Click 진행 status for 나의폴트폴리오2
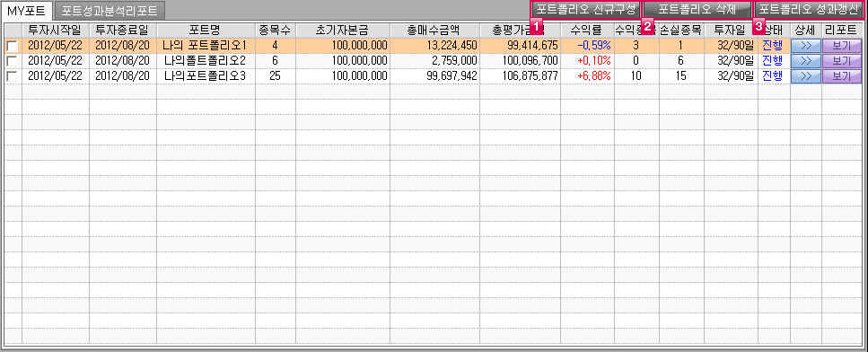 tap(772, 60)
